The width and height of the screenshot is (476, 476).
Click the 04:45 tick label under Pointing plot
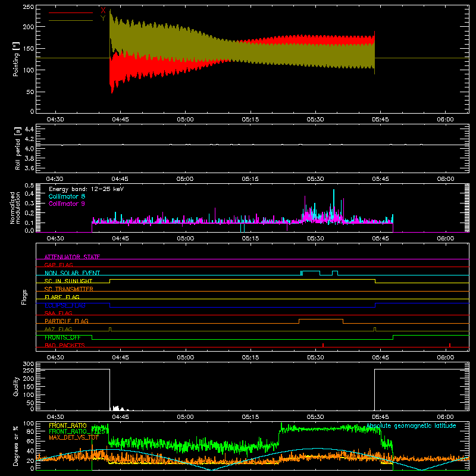click(120, 120)
